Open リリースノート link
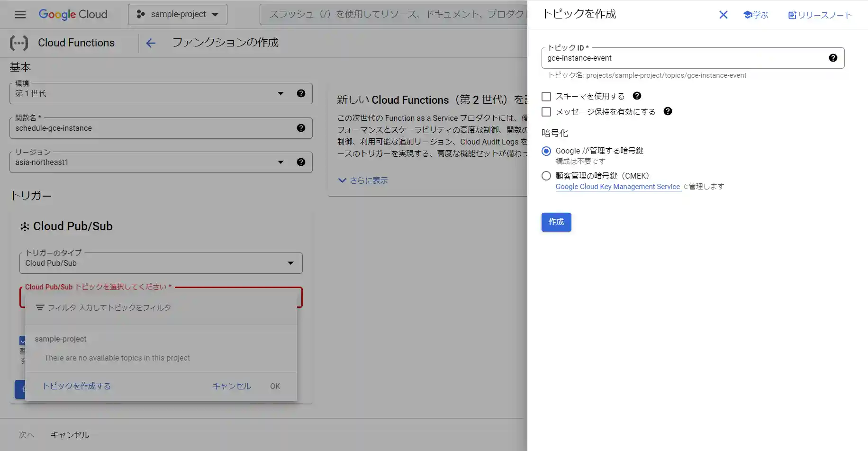The width and height of the screenshot is (868, 451). [x=820, y=15]
